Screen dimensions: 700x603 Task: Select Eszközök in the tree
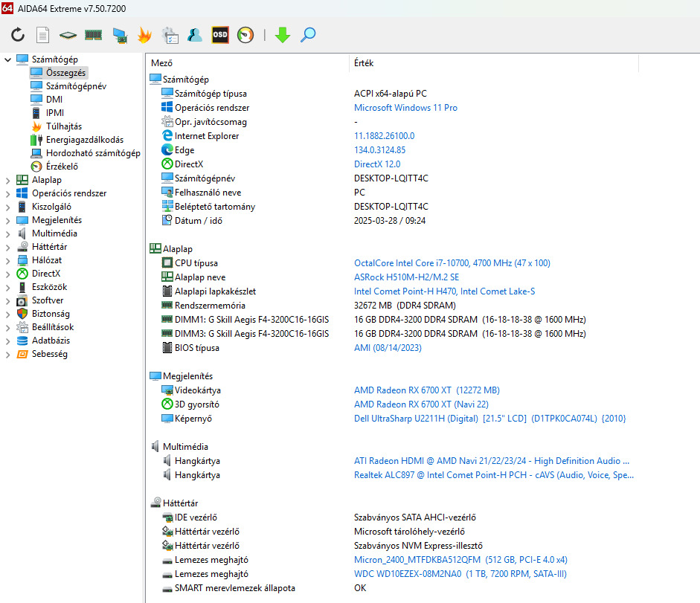tap(50, 287)
